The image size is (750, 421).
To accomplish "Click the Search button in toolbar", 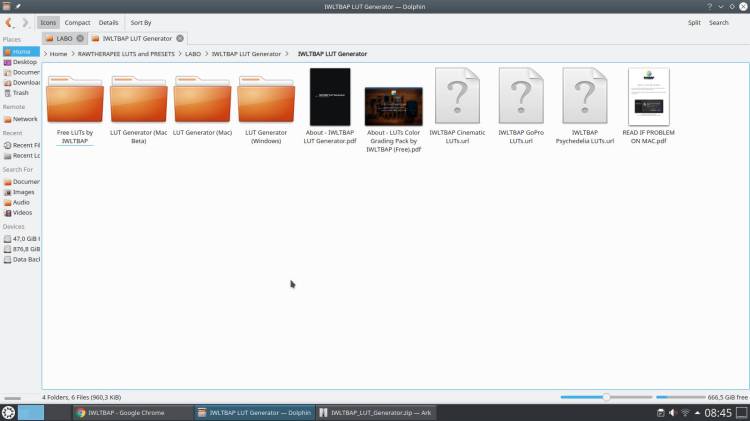I will pyautogui.click(x=718, y=22).
